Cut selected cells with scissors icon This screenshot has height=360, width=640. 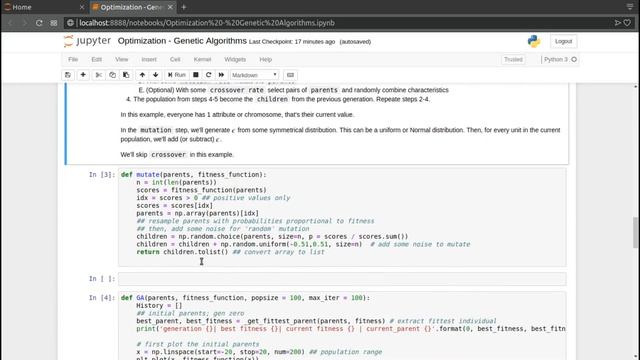[x=98, y=75]
